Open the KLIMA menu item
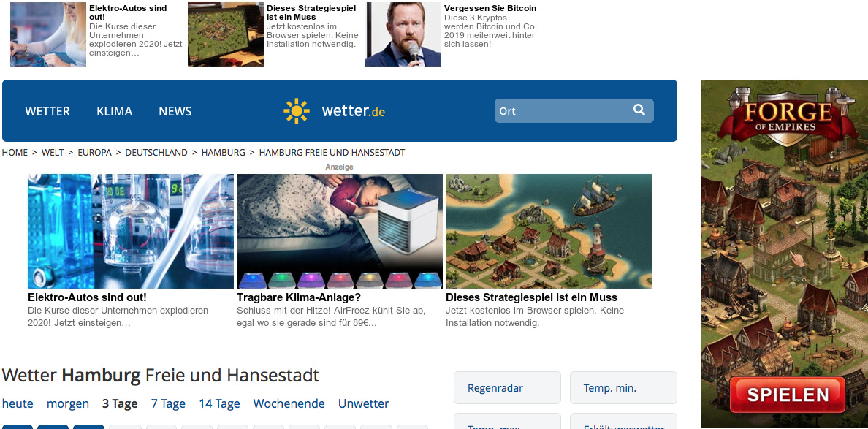868x429 pixels. click(x=115, y=111)
